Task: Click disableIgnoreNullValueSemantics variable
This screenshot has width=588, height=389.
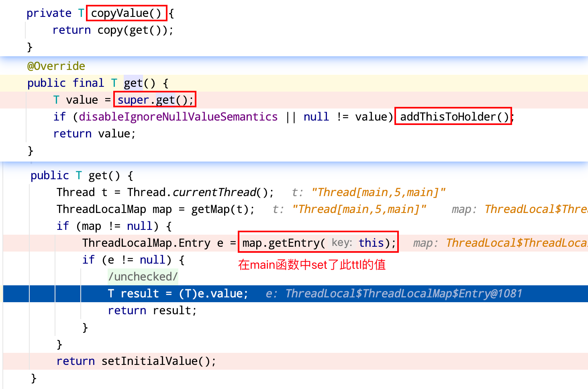Action: [x=178, y=117]
